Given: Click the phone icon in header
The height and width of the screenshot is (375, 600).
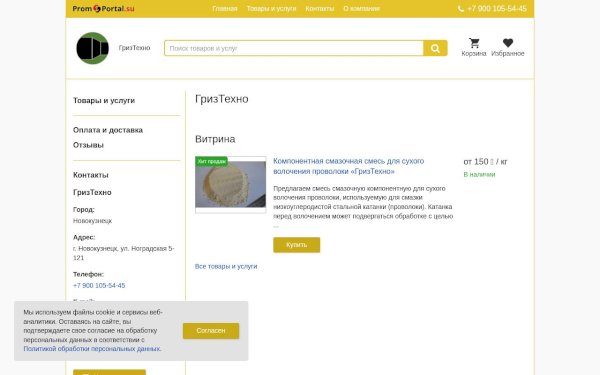Looking at the screenshot, I should click(461, 9).
